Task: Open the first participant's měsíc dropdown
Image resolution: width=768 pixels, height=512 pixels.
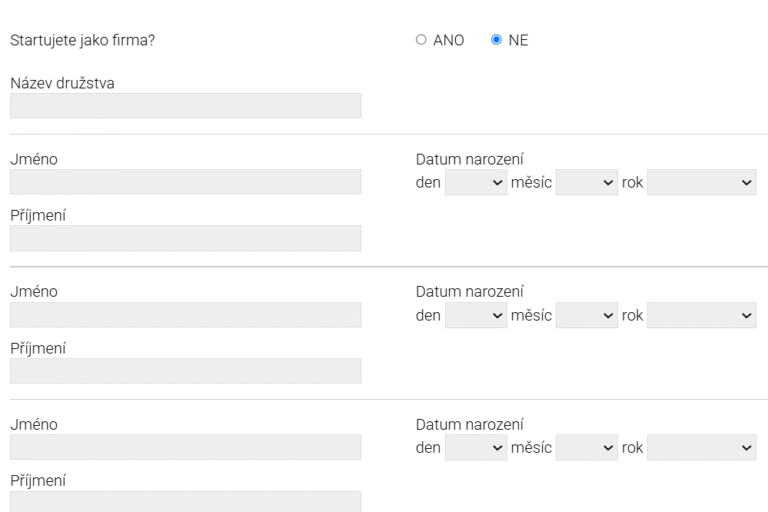Action: (586, 183)
